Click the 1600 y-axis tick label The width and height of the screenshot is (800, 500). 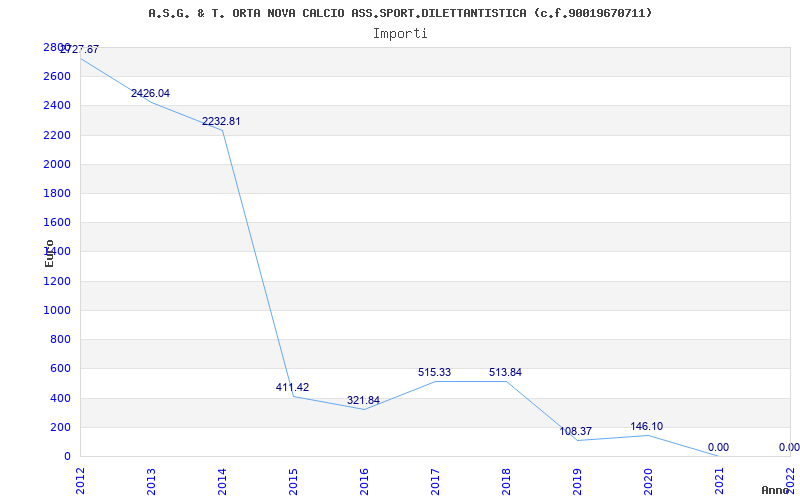pyautogui.click(x=57, y=222)
